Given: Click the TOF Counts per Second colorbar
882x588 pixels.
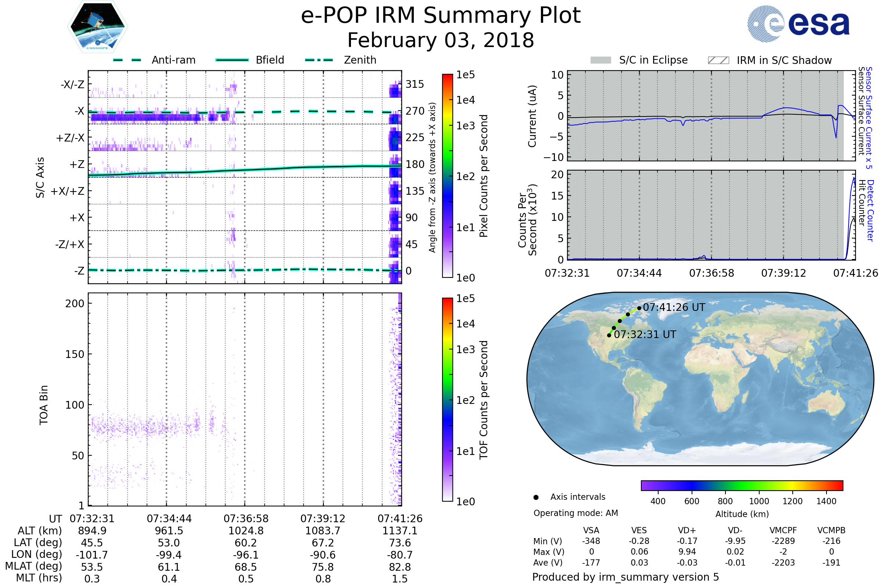Looking at the screenshot, I should point(447,399).
